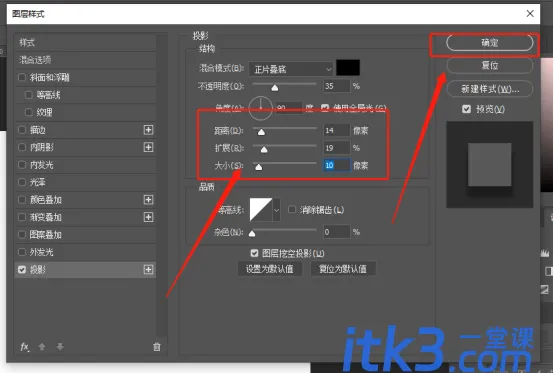Expand the 等高线 contour picker arrow
This screenshot has height=373, width=554.
click(277, 210)
